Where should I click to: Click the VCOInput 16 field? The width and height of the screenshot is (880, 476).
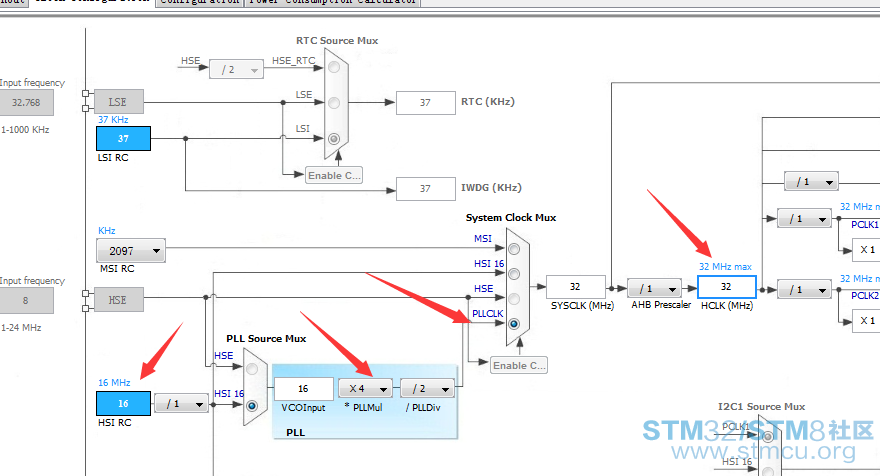(304, 388)
